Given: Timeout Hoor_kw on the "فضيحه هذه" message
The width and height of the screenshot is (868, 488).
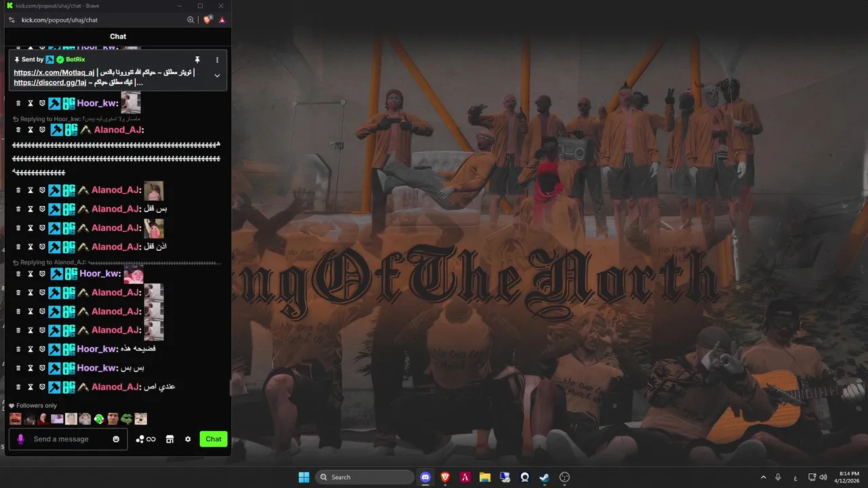Looking at the screenshot, I should [30, 349].
